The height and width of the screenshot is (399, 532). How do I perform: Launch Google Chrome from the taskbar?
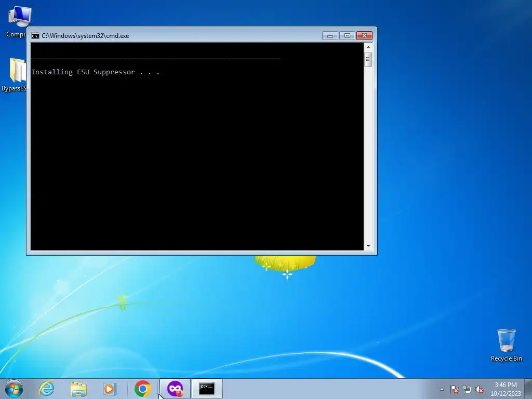142,389
